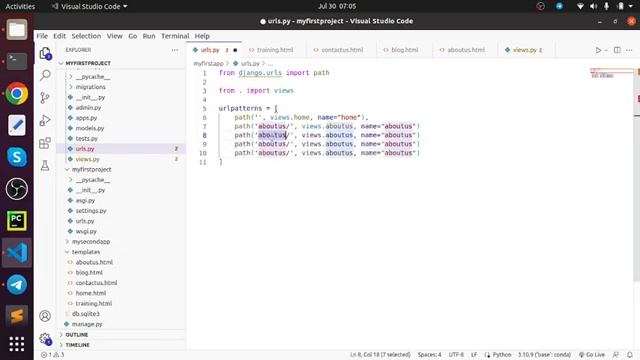Expand the migrations folder
The width and height of the screenshot is (640, 360).
(90, 87)
